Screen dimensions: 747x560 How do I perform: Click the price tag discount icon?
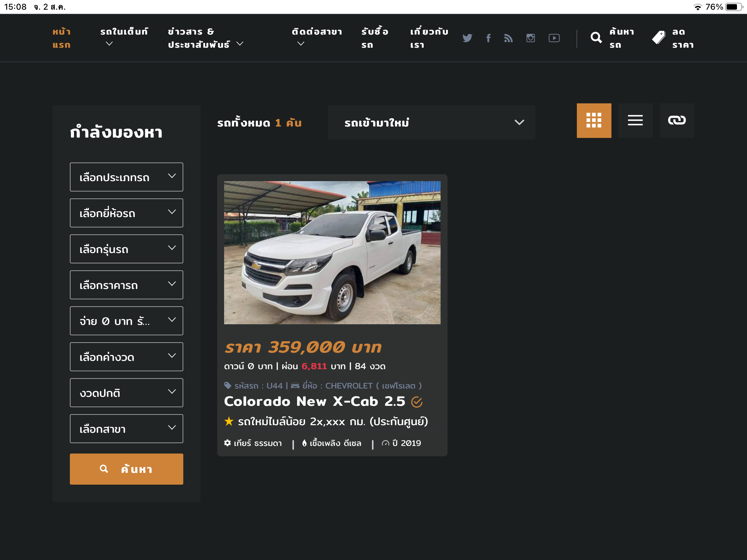[x=659, y=38]
